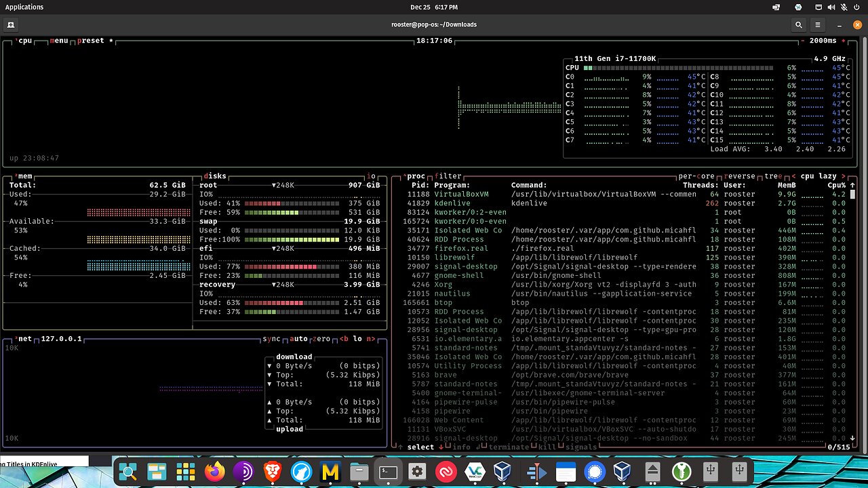Click the eject drive icon in dock
This screenshot has width=868, height=488.
[652, 472]
